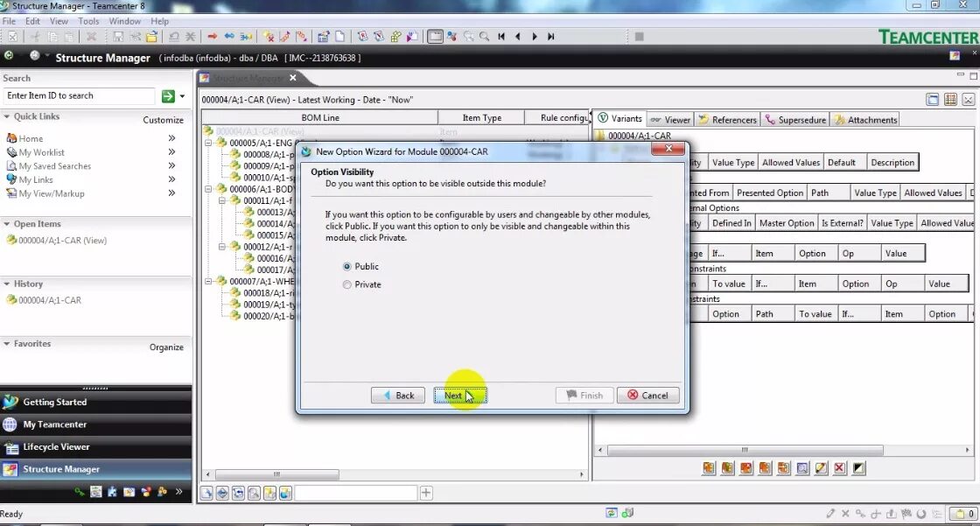Click the green search go arrow
The width and height of the screenshot is (980, 526).
tap(168, 95)
